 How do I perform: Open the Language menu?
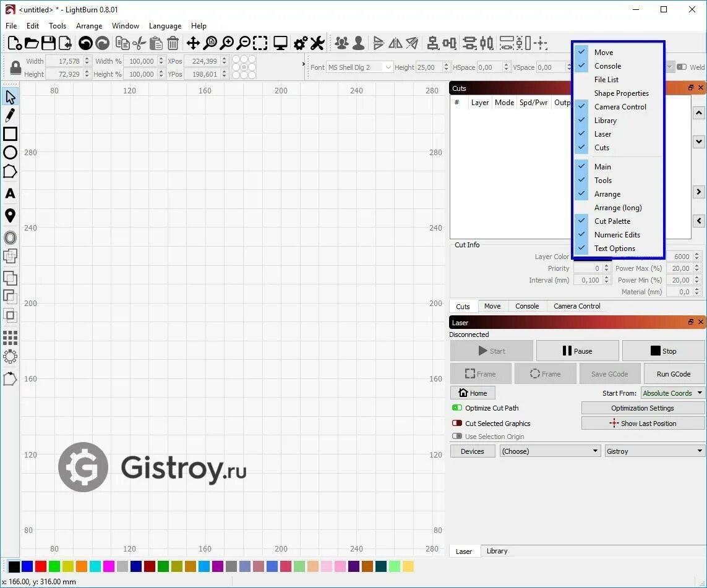[165, 26]
